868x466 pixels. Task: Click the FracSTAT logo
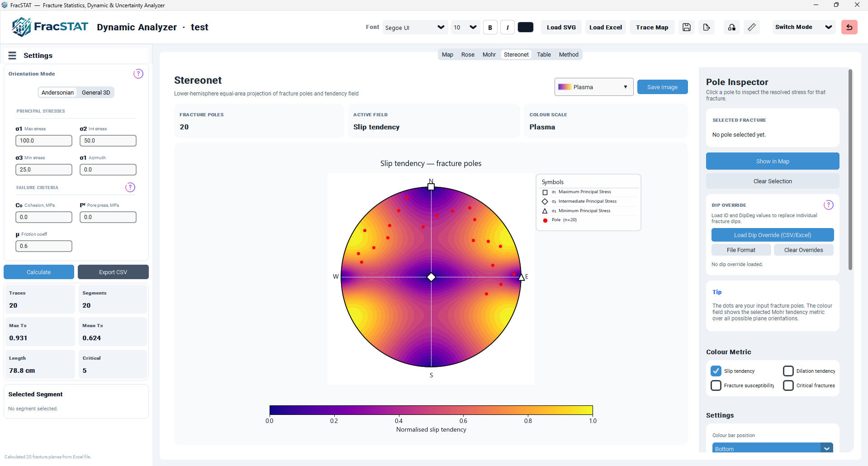pos(50,27)
